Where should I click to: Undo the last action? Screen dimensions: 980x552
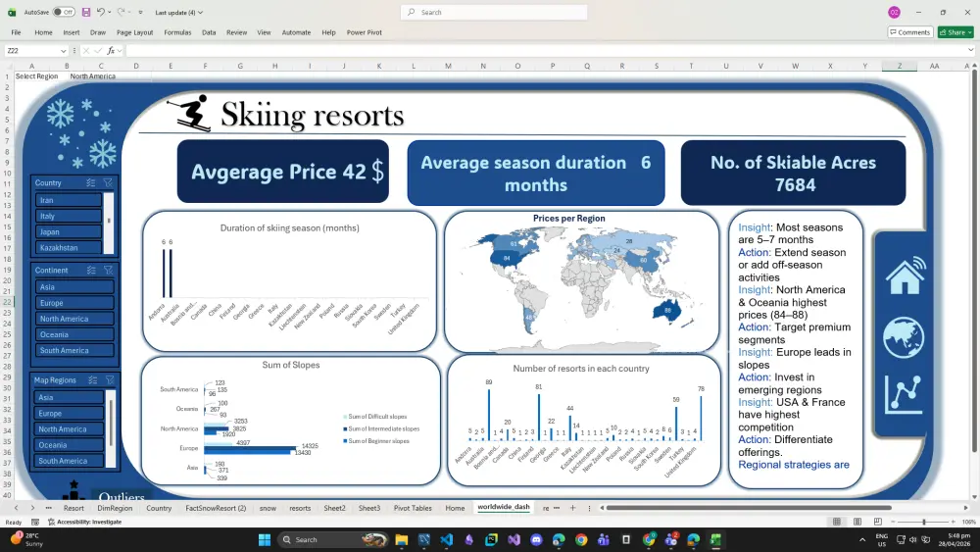[100, 12]
